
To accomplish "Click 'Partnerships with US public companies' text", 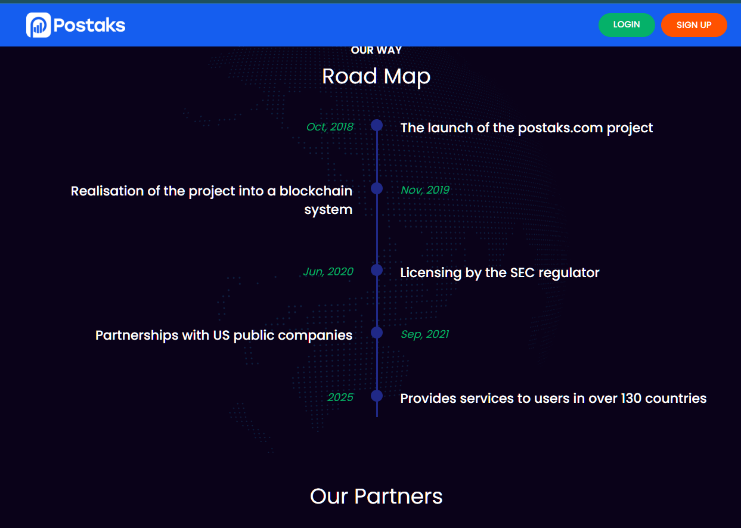I will [223, 335].
